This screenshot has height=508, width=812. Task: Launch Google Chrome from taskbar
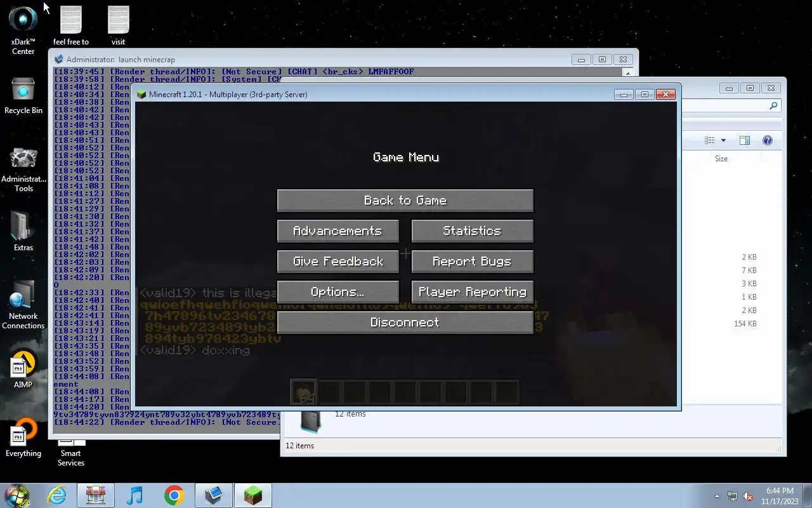coord(174,495)
